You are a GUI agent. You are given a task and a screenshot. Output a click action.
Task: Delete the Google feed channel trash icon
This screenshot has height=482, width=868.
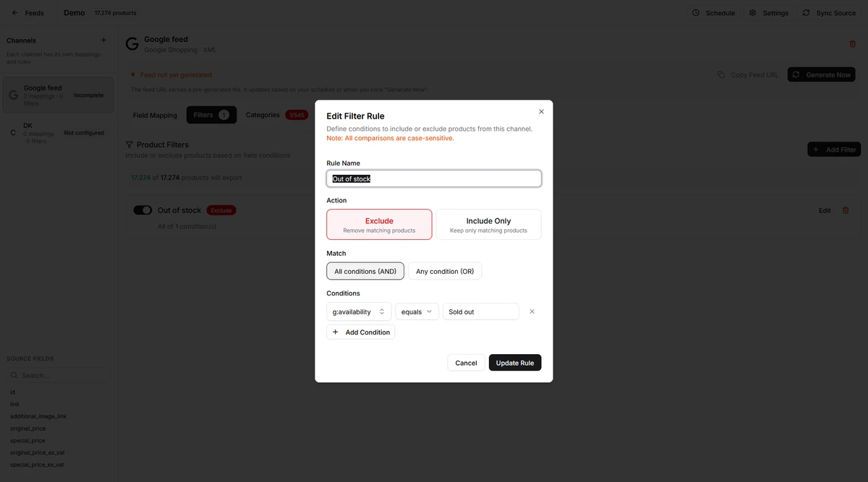click(x=852, y=44)
